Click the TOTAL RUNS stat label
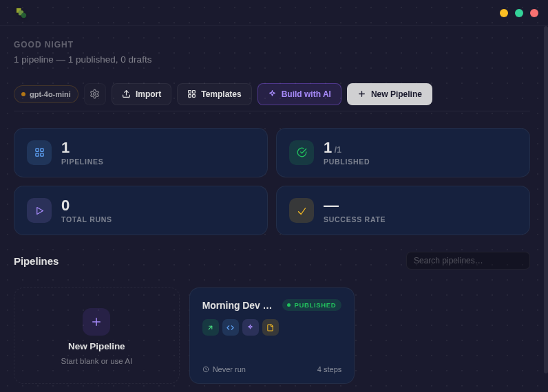548x392 pixels. click(x=86, y=219)
